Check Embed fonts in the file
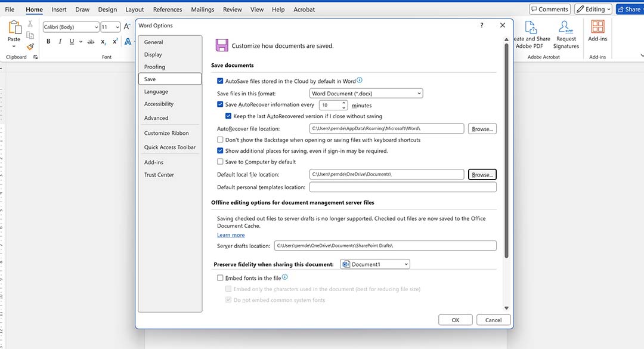This screenshot has width=644, height=349. pos(221,278)
